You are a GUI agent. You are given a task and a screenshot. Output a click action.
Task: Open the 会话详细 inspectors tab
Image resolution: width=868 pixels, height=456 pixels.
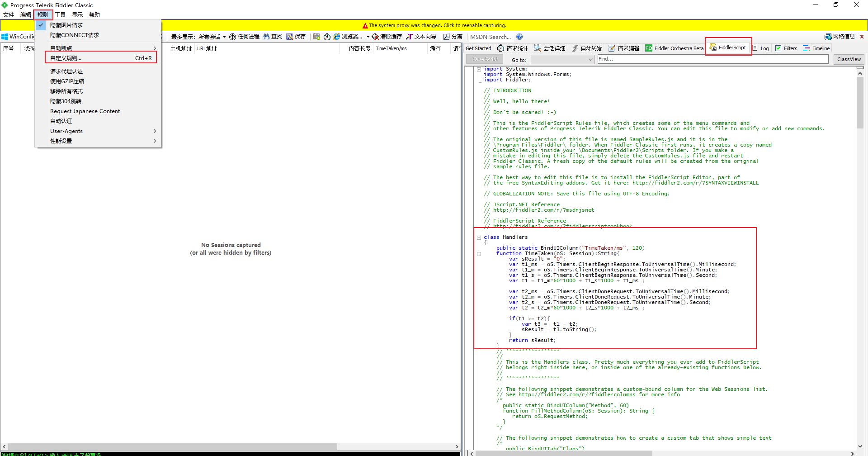click(x=550, y=48)
